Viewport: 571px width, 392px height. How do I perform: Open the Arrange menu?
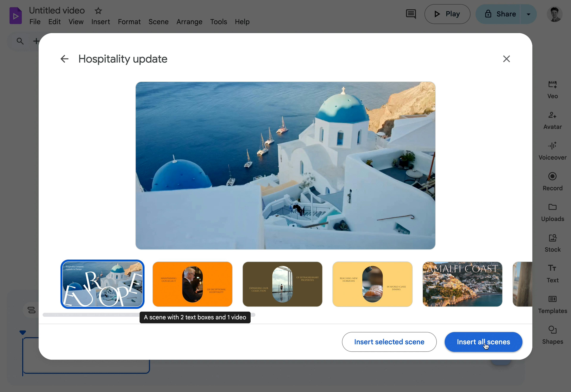click(x=189, y=22)
